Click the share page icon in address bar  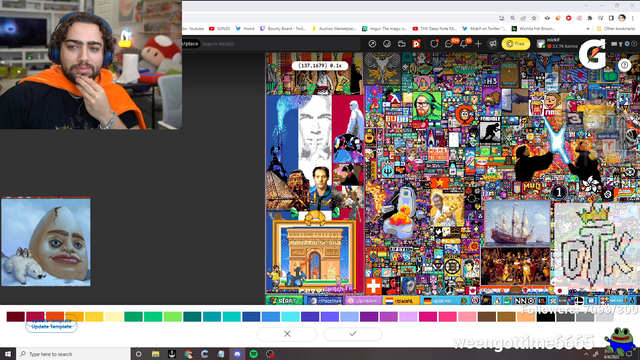pyautogui.click(x=523, y=18)
